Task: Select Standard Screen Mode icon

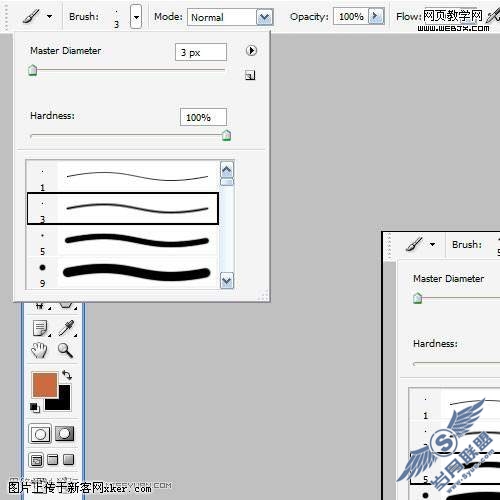Action: (36, 460)
